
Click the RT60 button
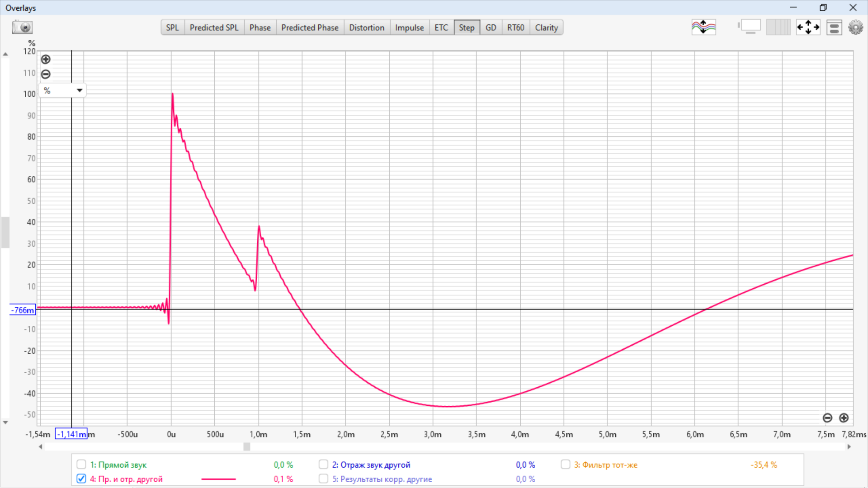pyautogui.click(x=515, y=28)
